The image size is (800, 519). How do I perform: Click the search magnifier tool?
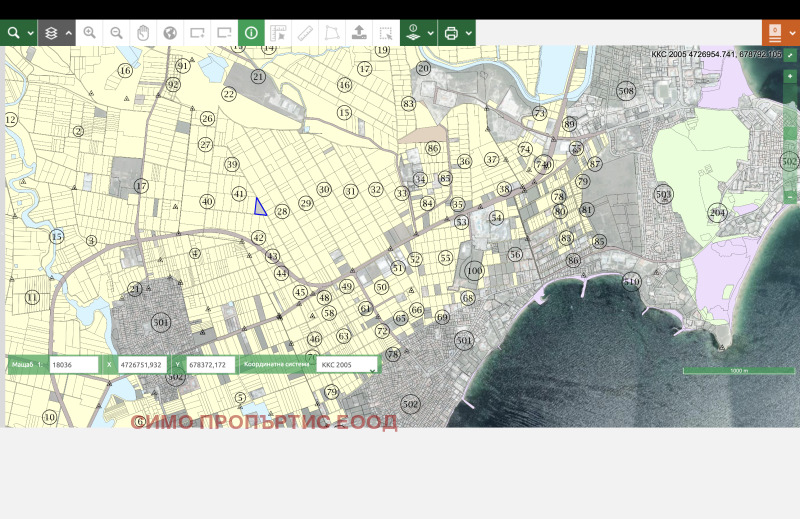[x=13, y=33]
